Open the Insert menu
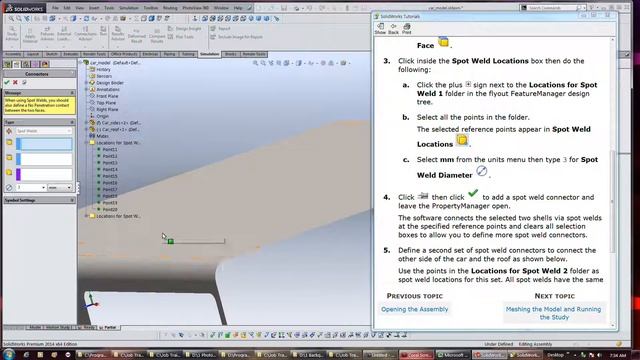This screenshot has width=640, height=360. [x=94, y=8]
